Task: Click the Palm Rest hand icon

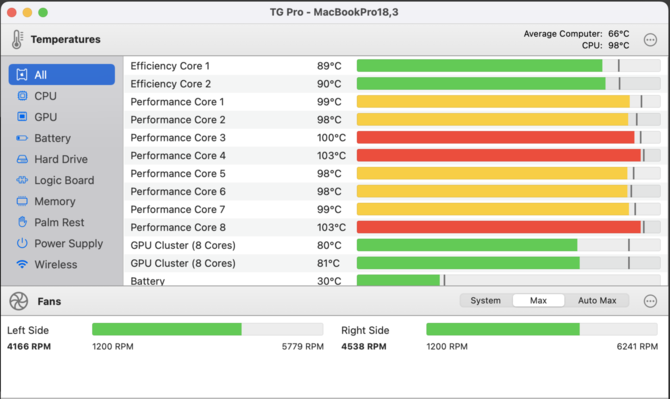Action: 23,222
